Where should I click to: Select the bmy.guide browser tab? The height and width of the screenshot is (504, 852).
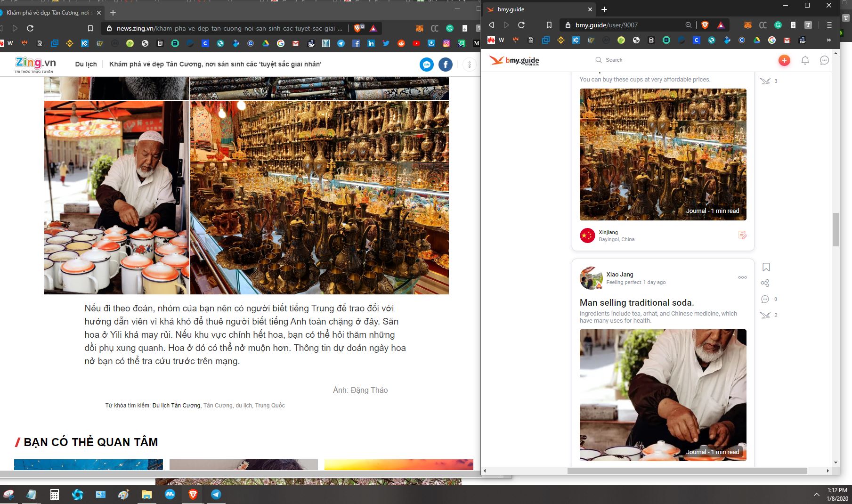click(x=540, y=9)
